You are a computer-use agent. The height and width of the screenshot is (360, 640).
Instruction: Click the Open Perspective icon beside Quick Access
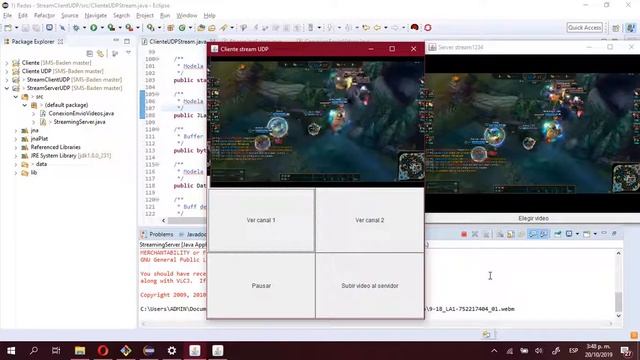point(616,28)
